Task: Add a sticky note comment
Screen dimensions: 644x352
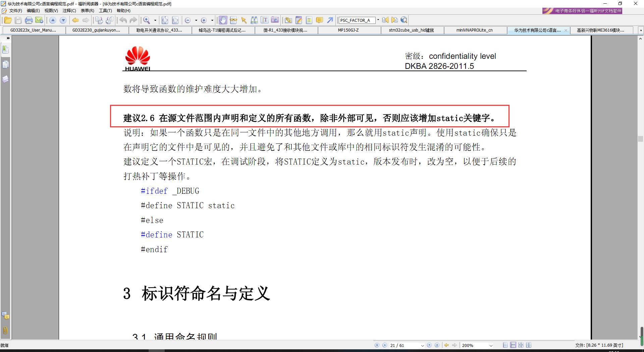Action: click(x=319, y=20)
